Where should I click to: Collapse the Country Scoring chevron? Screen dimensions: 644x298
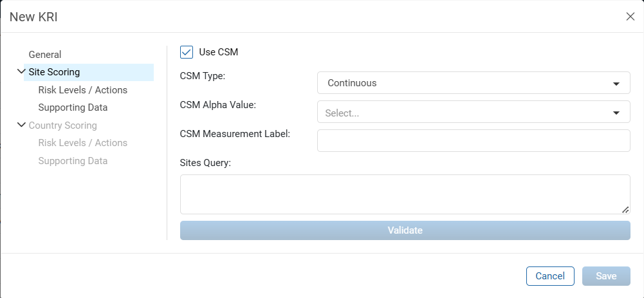point(21,125)
